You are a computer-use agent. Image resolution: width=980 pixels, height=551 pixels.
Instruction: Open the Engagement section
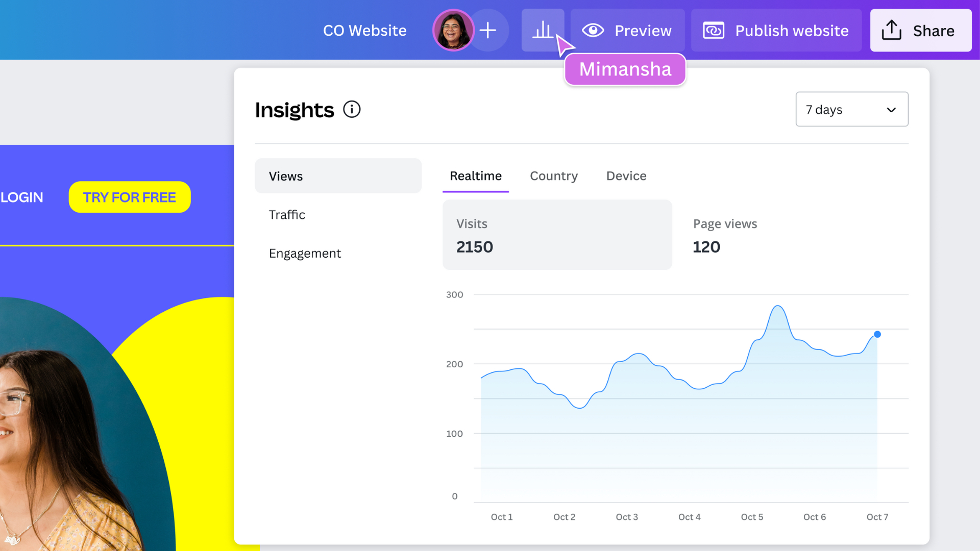coord(305,254)
